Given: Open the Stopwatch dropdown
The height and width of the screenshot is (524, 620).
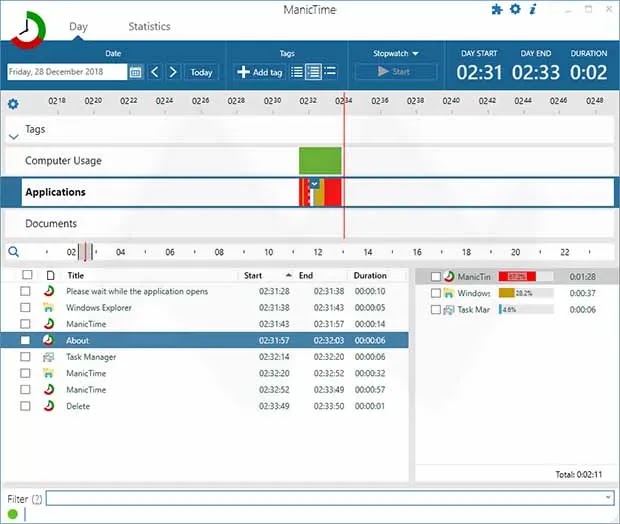Looking at the screenshot, I should [396, 53].
